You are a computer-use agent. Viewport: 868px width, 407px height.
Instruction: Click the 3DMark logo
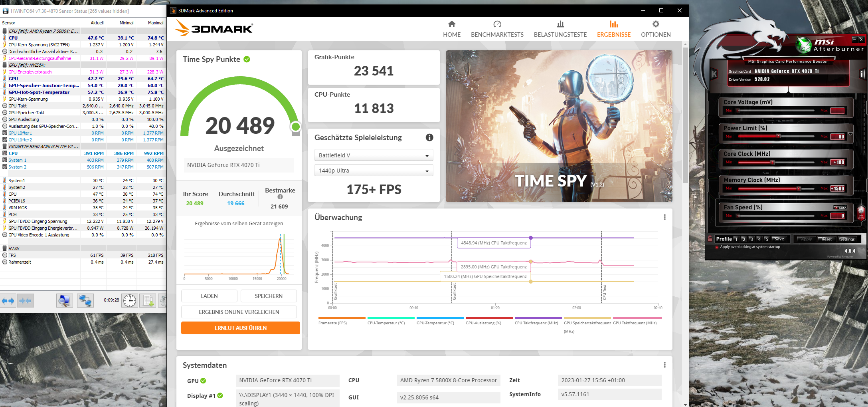pos(214,28)
